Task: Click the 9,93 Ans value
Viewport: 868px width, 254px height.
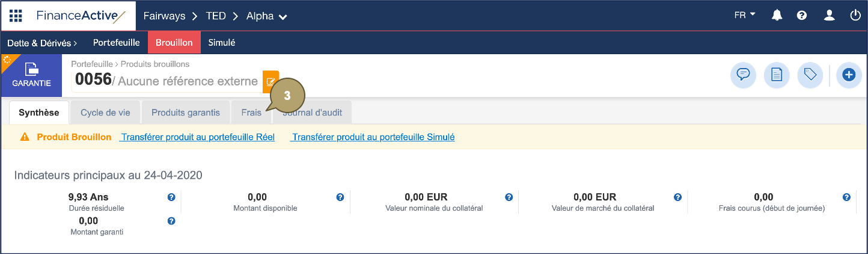Action: (88, 197)
